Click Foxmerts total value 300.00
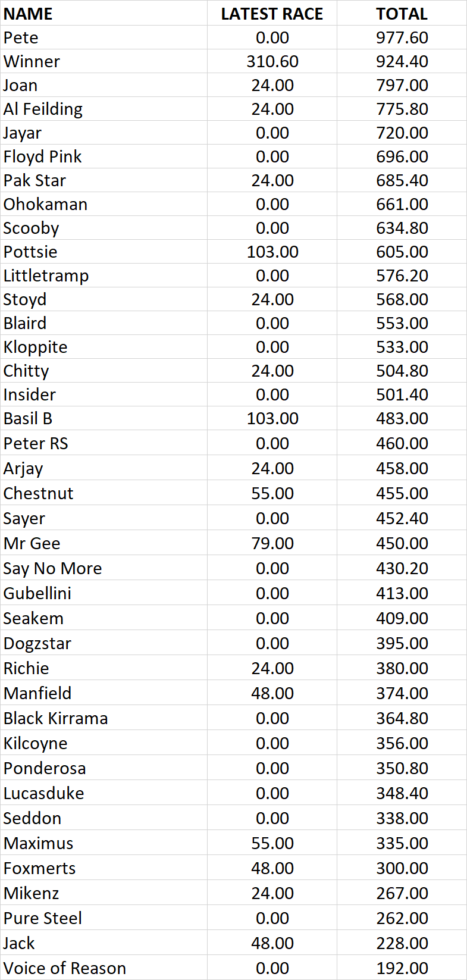This screenshot has width=467, height=980. pos(402,868)
